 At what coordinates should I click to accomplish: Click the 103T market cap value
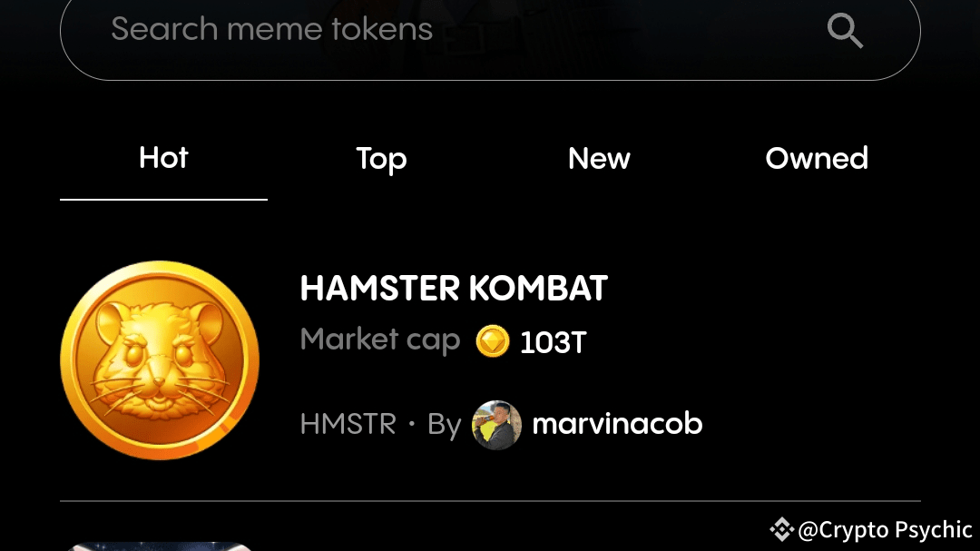pos(554,343)
